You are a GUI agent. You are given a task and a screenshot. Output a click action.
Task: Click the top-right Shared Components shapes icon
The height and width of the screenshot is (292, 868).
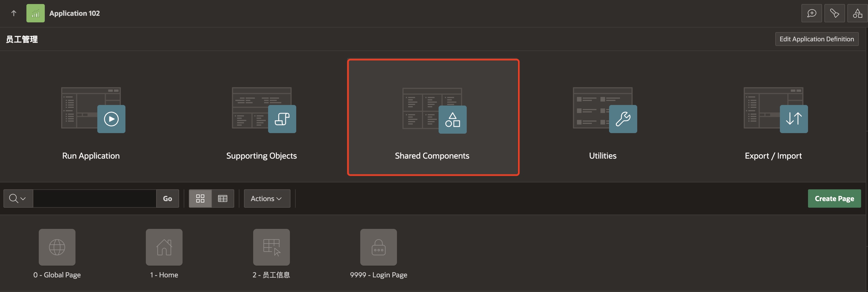[857, 13]
